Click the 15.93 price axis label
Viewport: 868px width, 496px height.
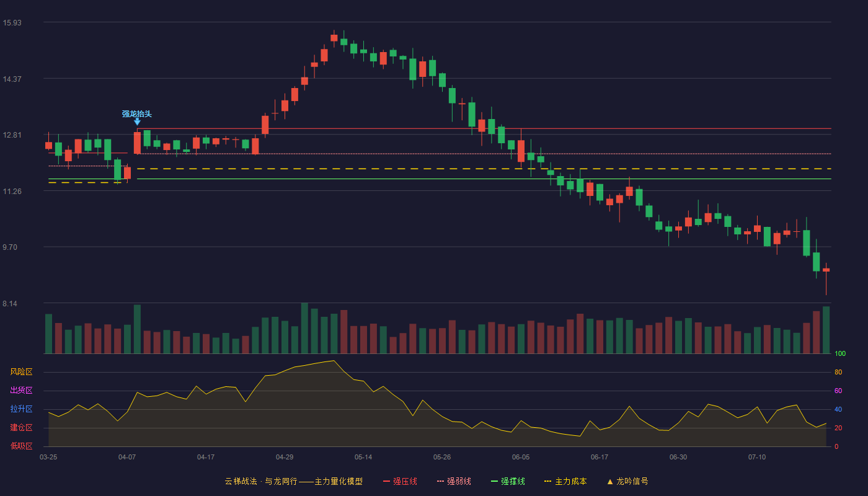pyautogui.click(x=12, y=23)
